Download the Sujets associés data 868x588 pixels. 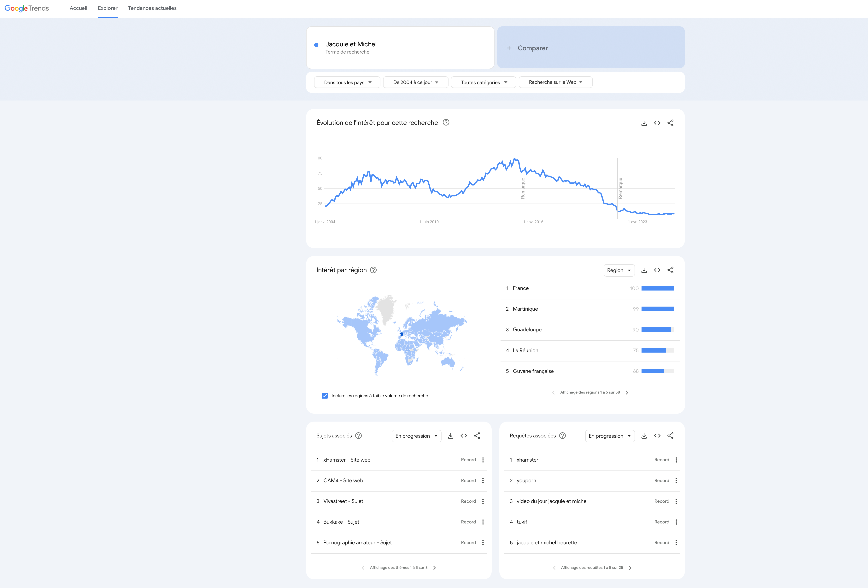coord(451,436)
